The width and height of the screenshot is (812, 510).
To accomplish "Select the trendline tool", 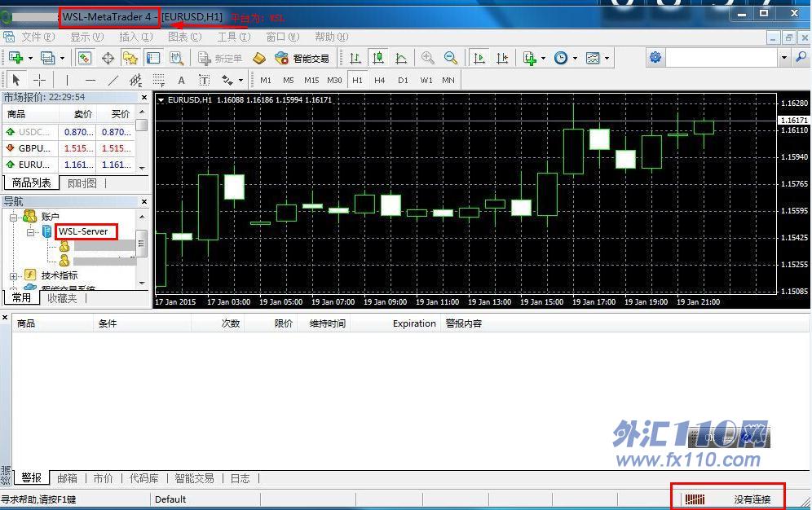I will pyautogui.click(x=113, y=80).
